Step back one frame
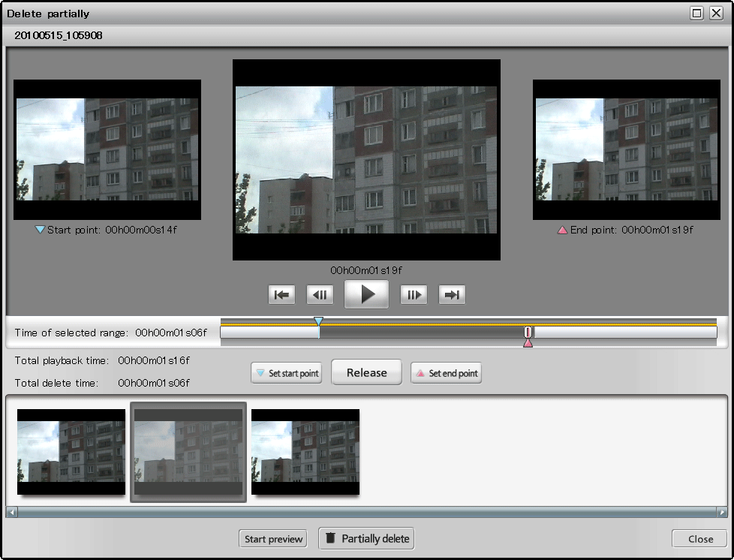Image resolution: width=734 pixels, height=560 pixels. pyautogui.click(x=320, y=295)
